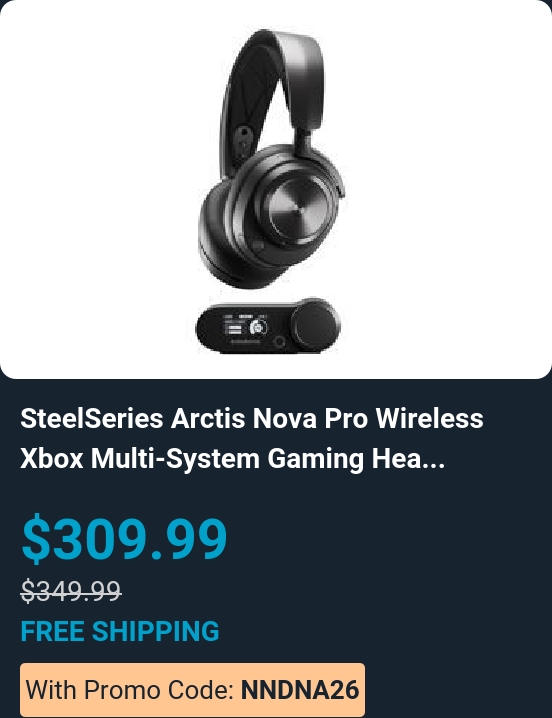Open the SteelSeries Arctis Nova Pro Wireless title
Viewport: 552px width, 718px height.
coord(252,419)
